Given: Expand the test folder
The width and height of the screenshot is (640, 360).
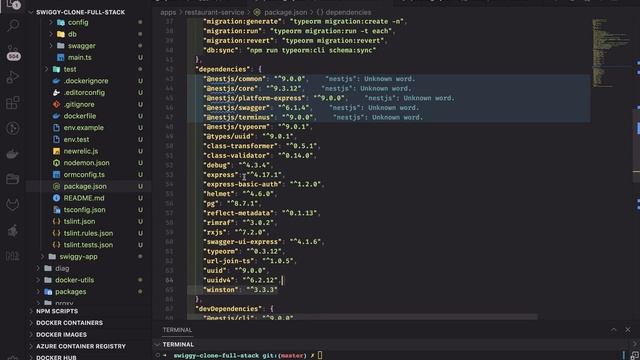Looking at the screenshot, I should (x=47, y=69).
